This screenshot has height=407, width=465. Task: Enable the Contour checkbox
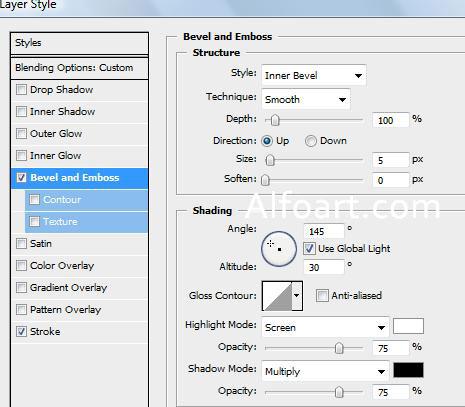pos(34,200)
